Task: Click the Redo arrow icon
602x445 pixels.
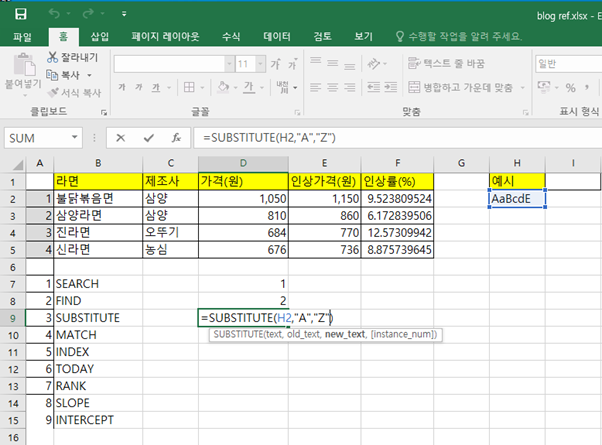Action: (88, 14)
